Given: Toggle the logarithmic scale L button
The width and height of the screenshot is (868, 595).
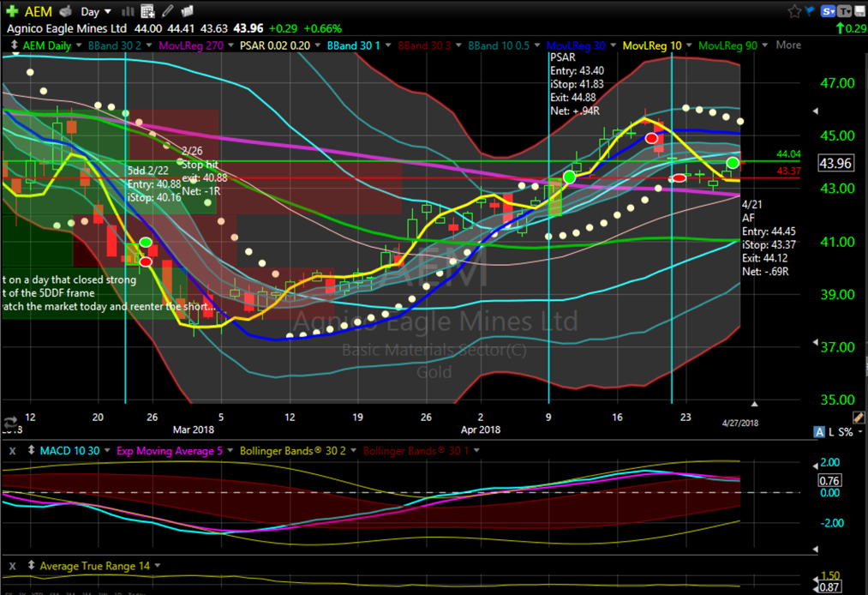Looking at the screenshot, I should (831, 432).
